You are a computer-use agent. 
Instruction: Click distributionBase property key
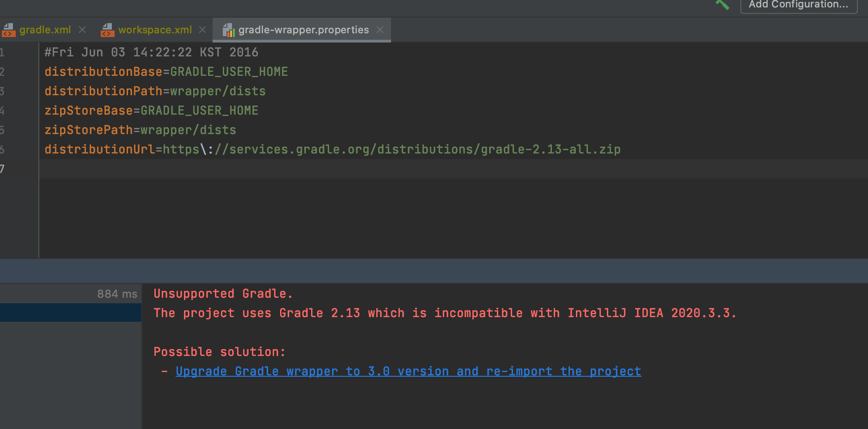(x=104, y=72)
